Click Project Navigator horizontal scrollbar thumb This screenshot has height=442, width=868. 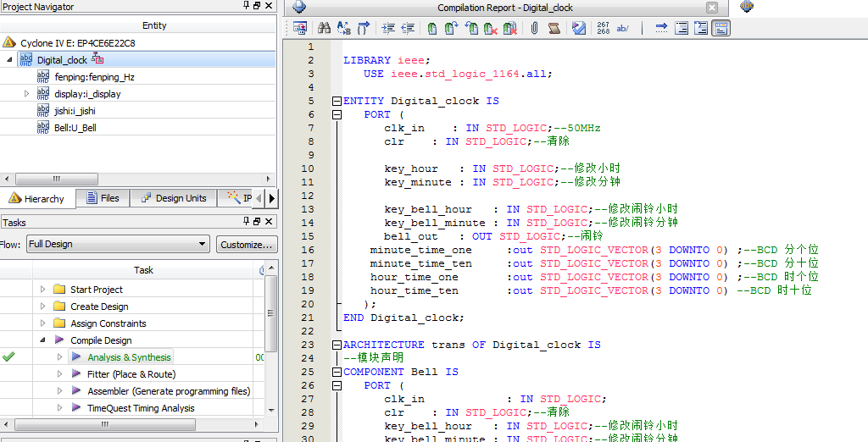click(57, 179)
